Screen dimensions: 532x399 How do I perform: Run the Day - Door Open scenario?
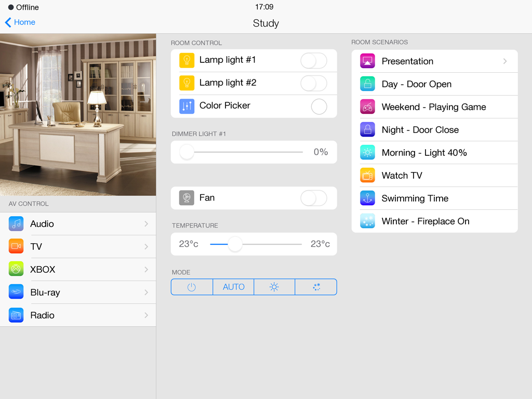click(435, 84)
